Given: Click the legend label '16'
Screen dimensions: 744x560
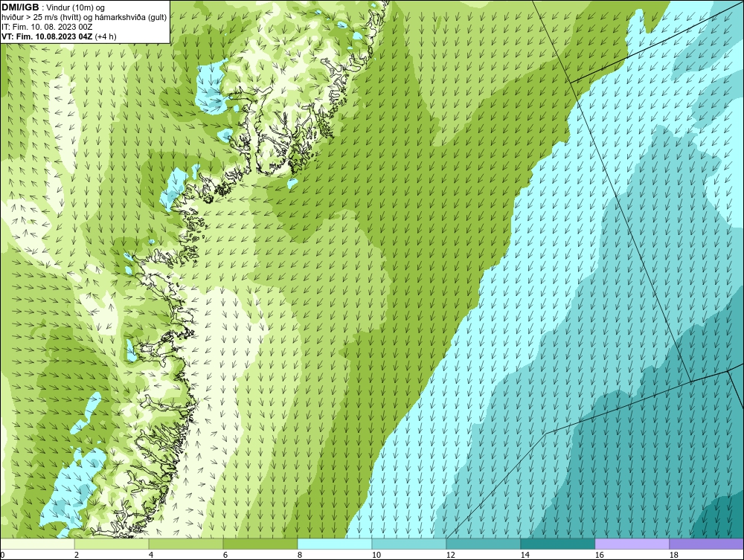Looking at the screenshot, I should [599, 555].
